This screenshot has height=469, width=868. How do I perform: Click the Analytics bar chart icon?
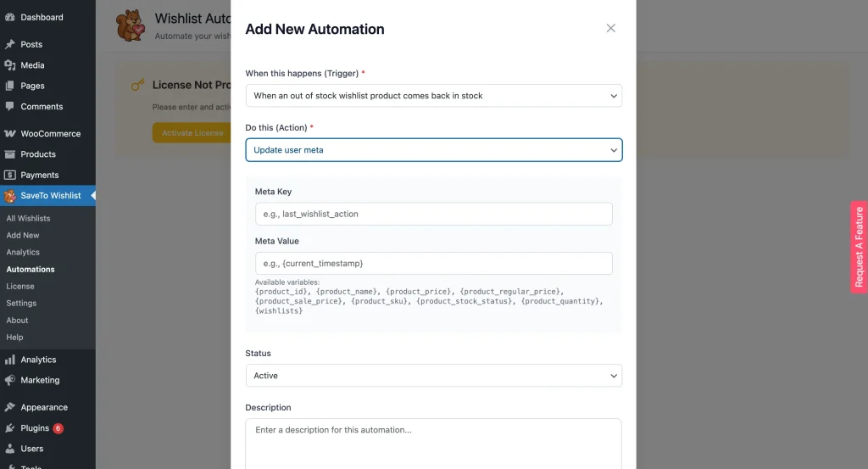(x=10, y=360)
